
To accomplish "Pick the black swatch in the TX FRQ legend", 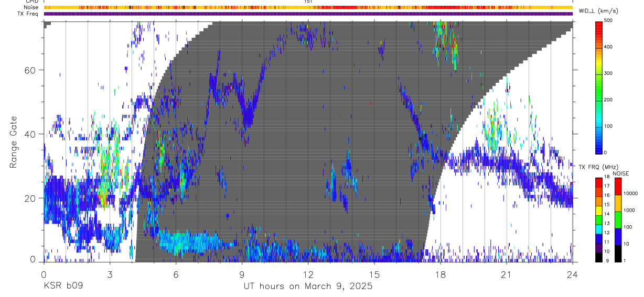I will (598, 257).
